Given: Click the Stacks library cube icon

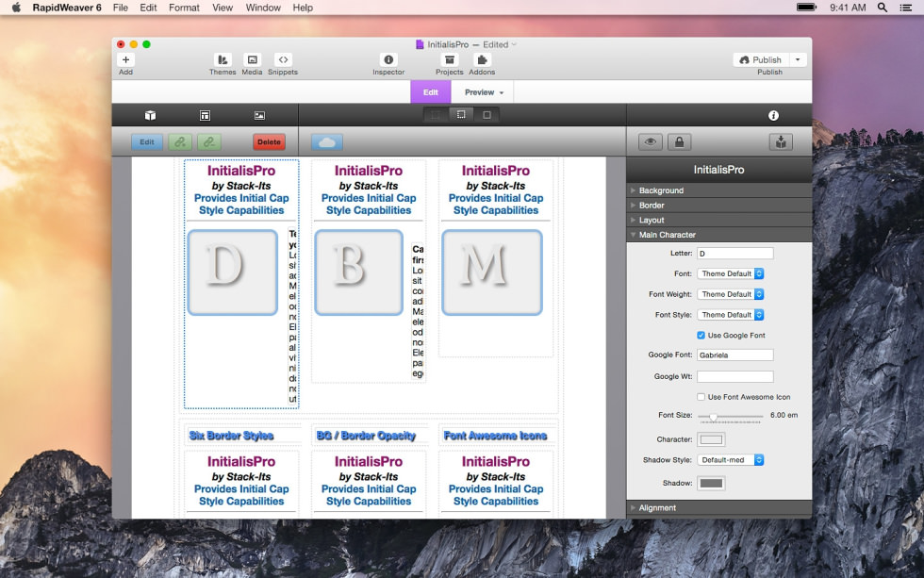Looking at the screenshot, I should click(150, 115).
